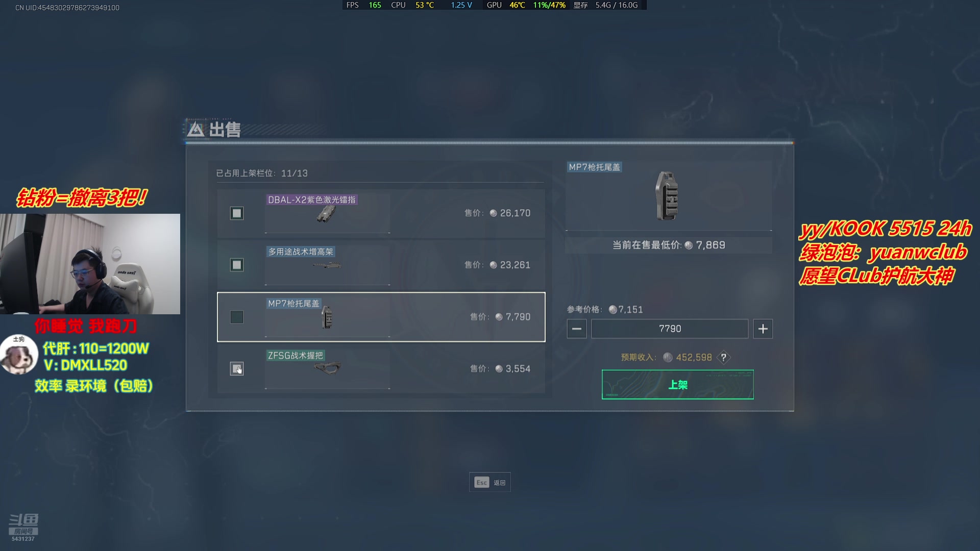980x551 pixels.
Task: Decrease price with the minus button
Action: tap(576, 329)
